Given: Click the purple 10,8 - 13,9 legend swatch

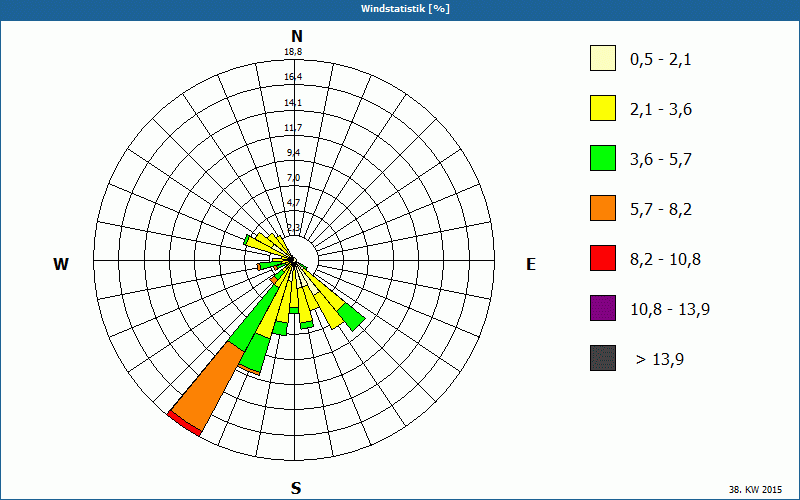Looking at the screenshot, I should (603, 308).
